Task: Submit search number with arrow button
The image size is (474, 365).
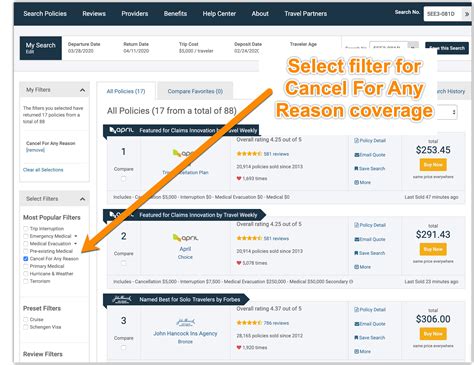Action: [467, 14]
